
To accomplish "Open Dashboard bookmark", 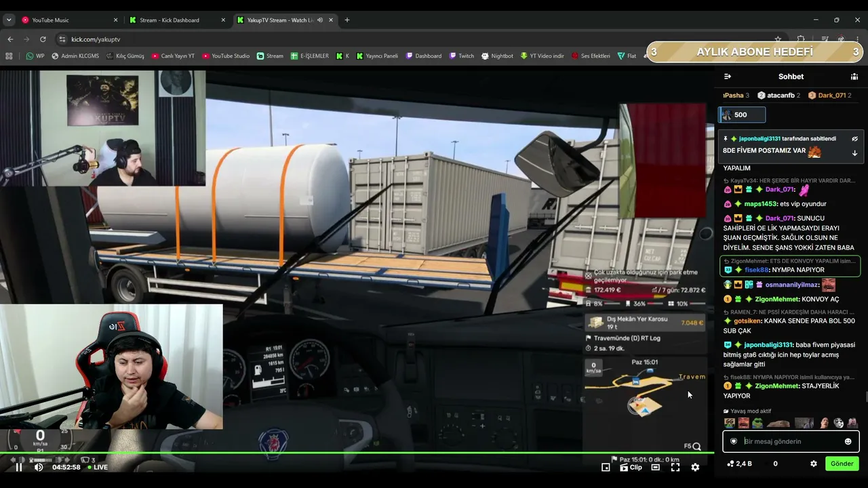I will pos(424,56).
